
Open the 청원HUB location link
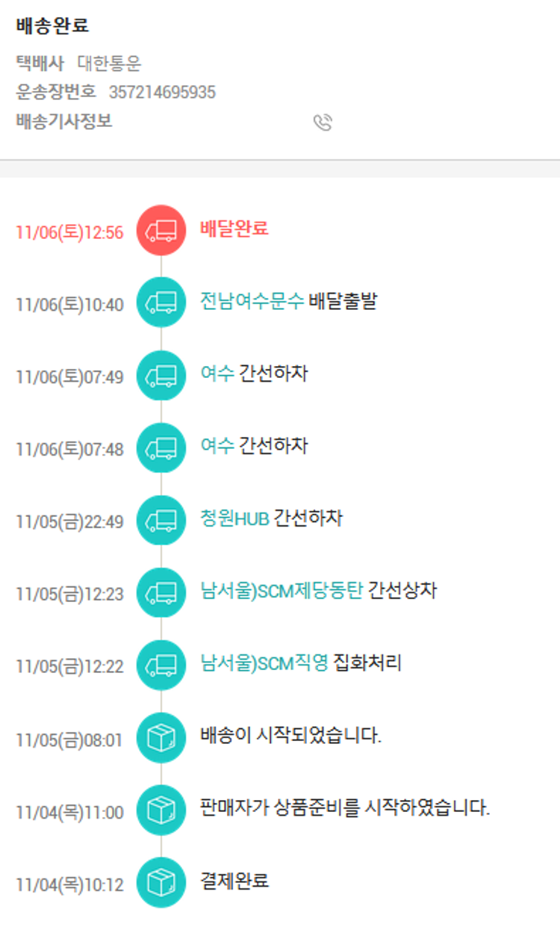[234, 518]
